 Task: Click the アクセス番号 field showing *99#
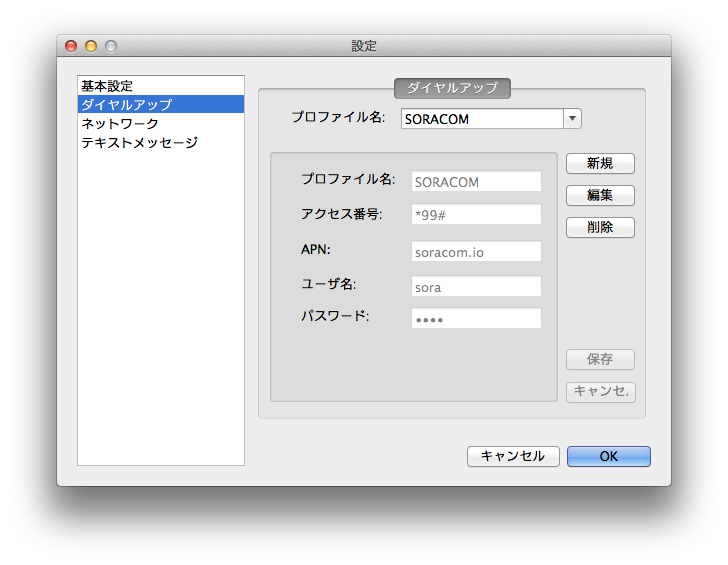coord(476,214)
